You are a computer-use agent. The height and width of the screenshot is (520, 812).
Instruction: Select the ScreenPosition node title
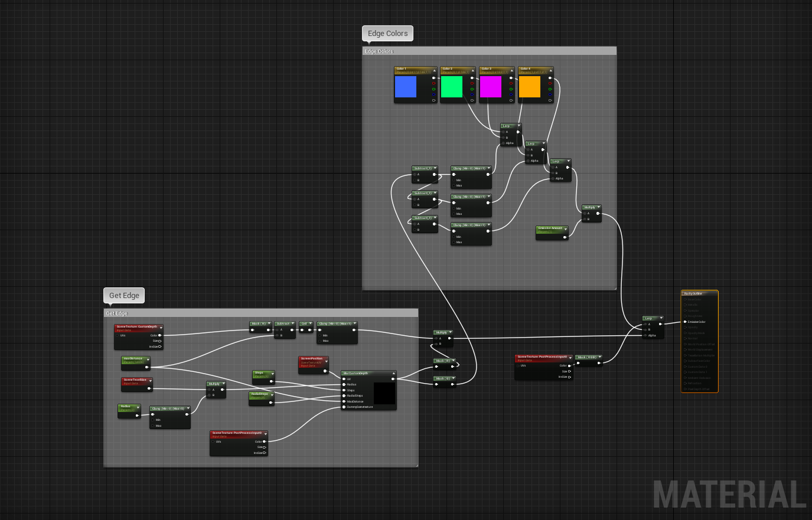[312, 358]
